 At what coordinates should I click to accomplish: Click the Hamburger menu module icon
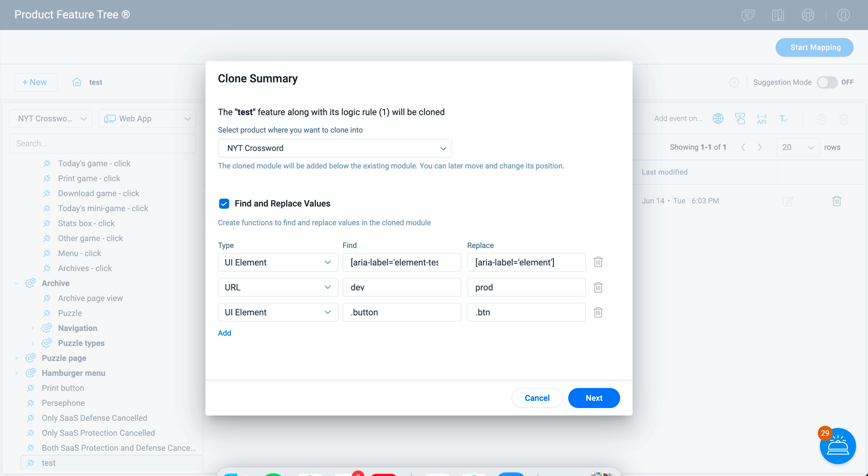click(31, 373)
